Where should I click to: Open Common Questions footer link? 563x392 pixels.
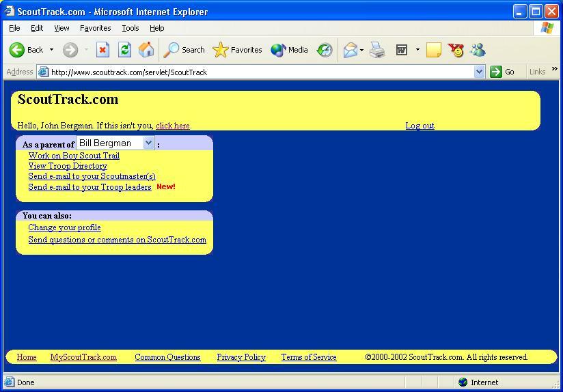click(167, 357)
